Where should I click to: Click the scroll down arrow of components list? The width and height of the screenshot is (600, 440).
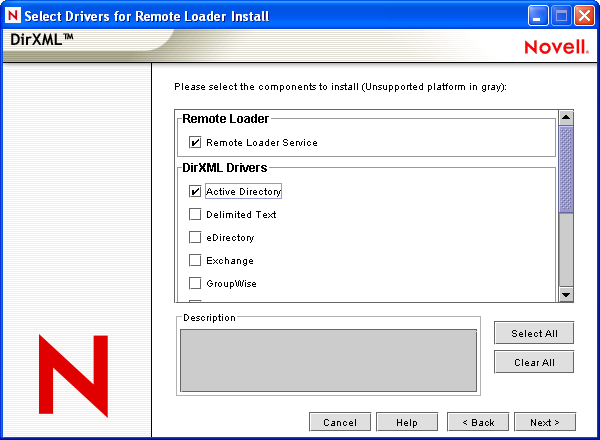(566, 295)
